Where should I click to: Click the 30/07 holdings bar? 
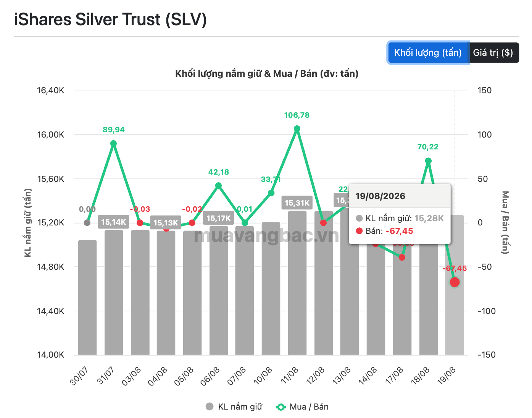[x=87, y=297]
